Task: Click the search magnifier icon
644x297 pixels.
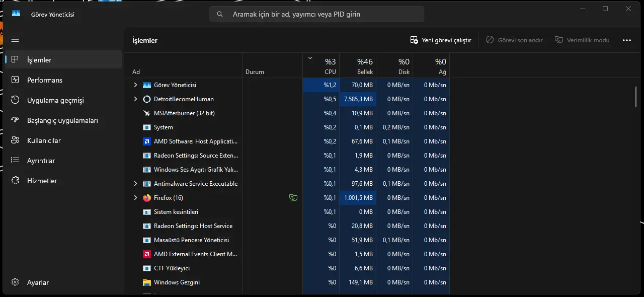Action: 220,14
